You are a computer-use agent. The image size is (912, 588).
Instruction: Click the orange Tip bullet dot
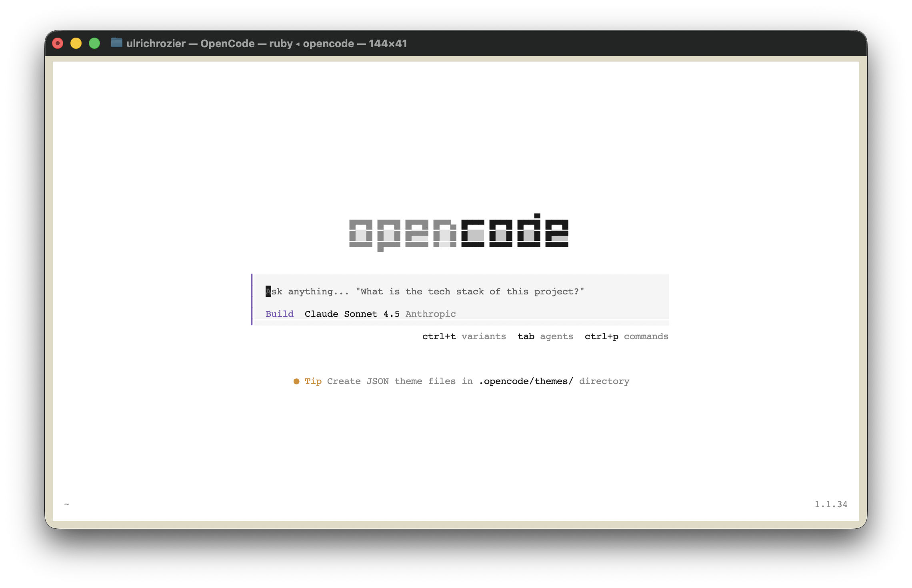296,381
